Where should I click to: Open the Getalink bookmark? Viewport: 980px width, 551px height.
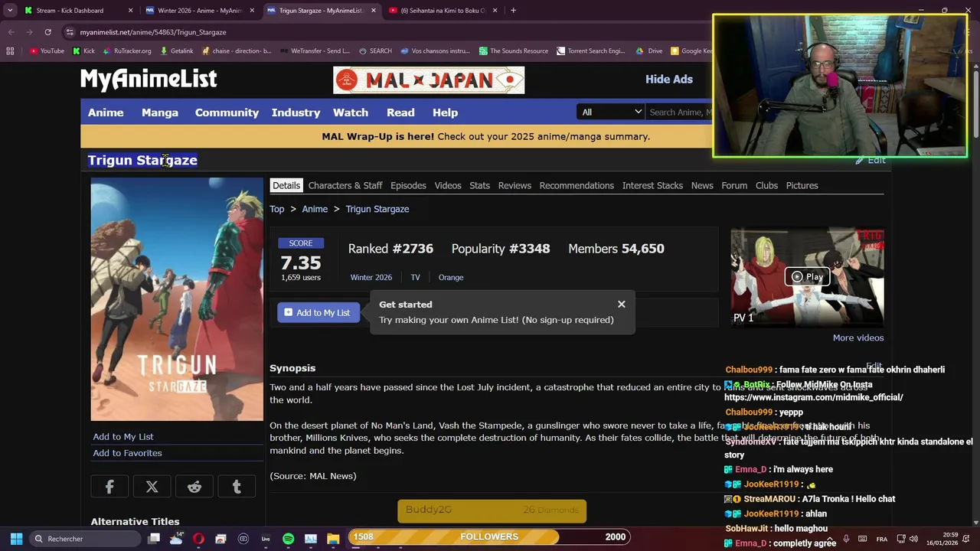coord(176,51)
